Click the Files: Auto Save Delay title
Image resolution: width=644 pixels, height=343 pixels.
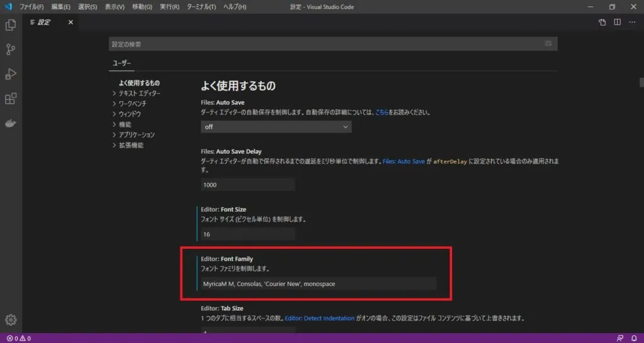pyautogui.click(x=231, y=151)
